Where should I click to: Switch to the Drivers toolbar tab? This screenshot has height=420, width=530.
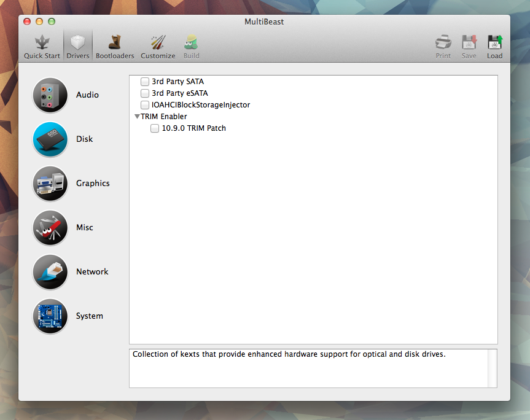[77, 43]
